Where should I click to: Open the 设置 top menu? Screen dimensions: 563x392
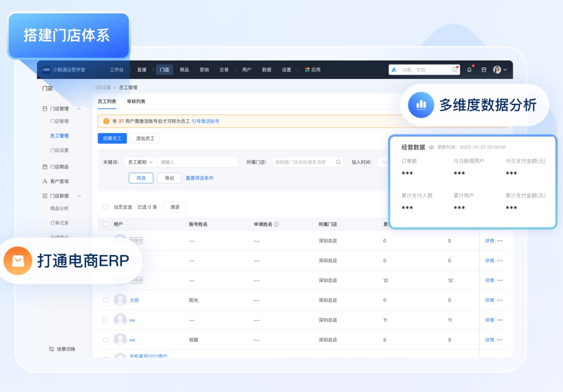[x=287, y=70]
